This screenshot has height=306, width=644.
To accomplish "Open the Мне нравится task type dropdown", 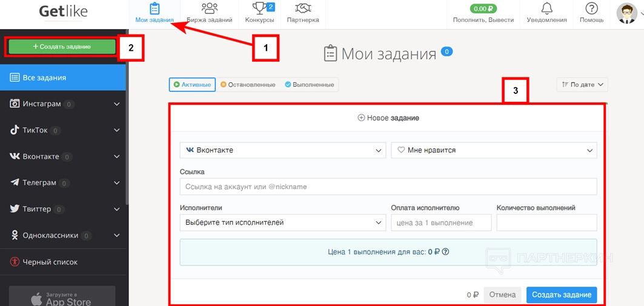I will [494, 150].
